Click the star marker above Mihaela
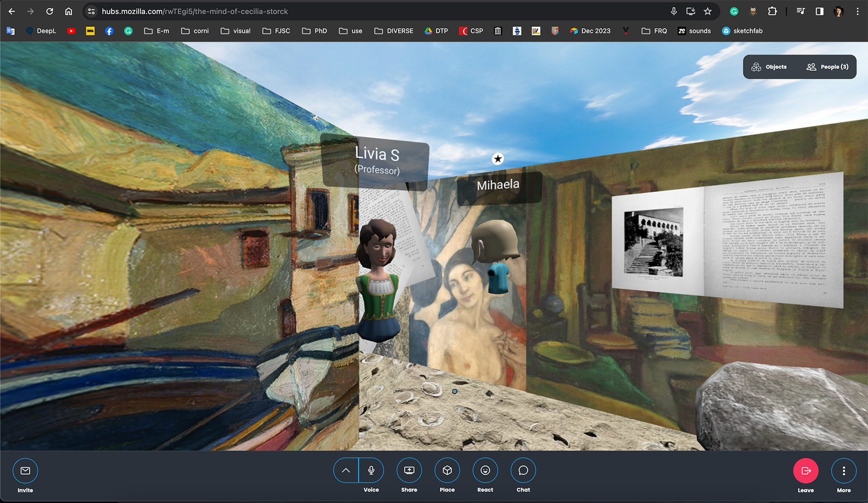 coord(498,159)
